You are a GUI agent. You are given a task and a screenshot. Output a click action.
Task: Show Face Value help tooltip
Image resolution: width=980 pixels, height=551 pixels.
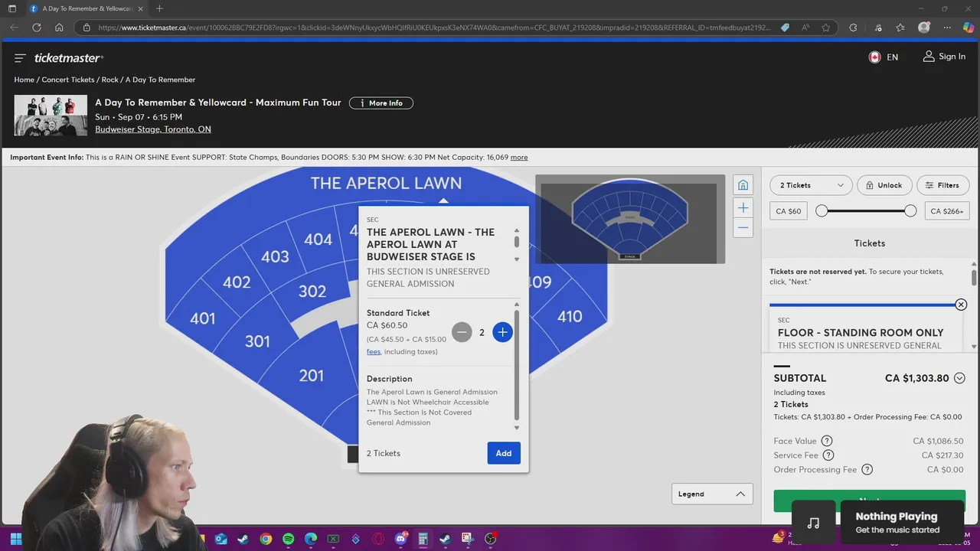coord(827,441)
